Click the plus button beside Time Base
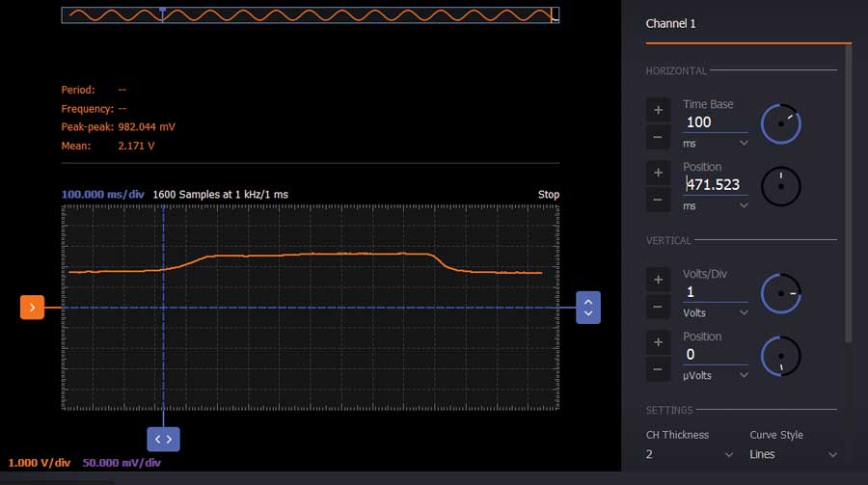The image size is (868, 485). click(658, 110)
